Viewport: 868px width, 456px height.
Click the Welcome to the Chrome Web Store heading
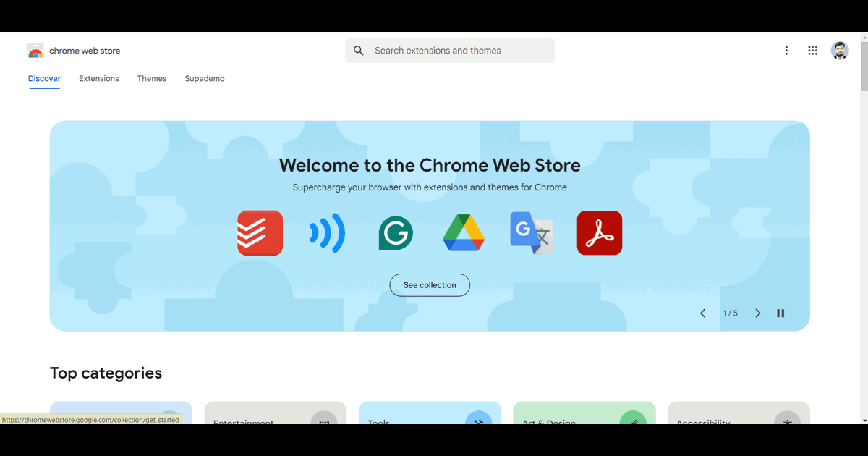click(x=430, y=165)
